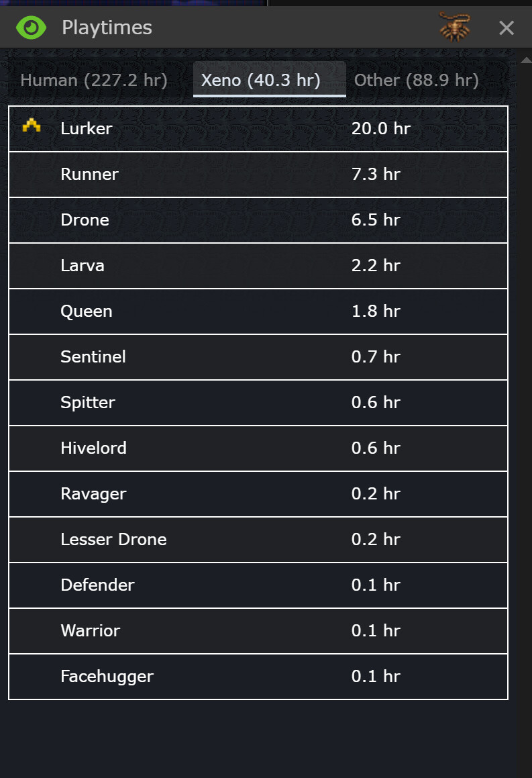Image resolution: width=532 pixels, height=778 pixels.
Task: Select the Defender playtime row
Action: coord(258,585)
